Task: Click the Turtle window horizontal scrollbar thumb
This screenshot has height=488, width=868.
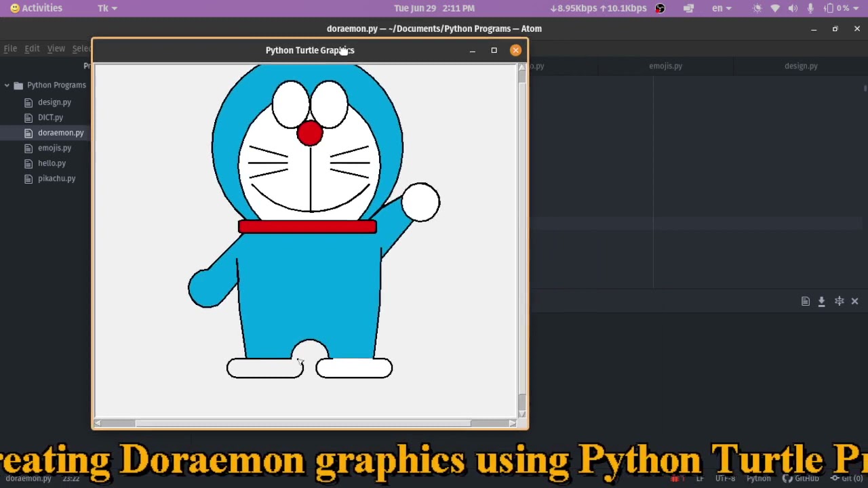Action: 303,423
